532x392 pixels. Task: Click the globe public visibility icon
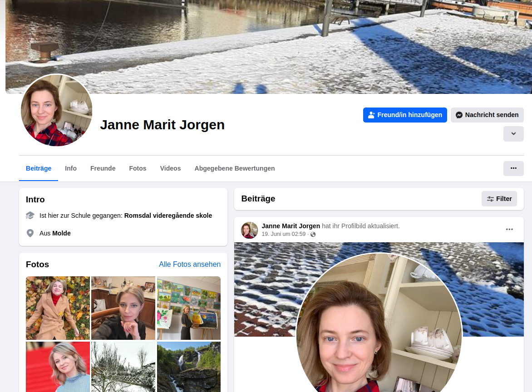313,234
